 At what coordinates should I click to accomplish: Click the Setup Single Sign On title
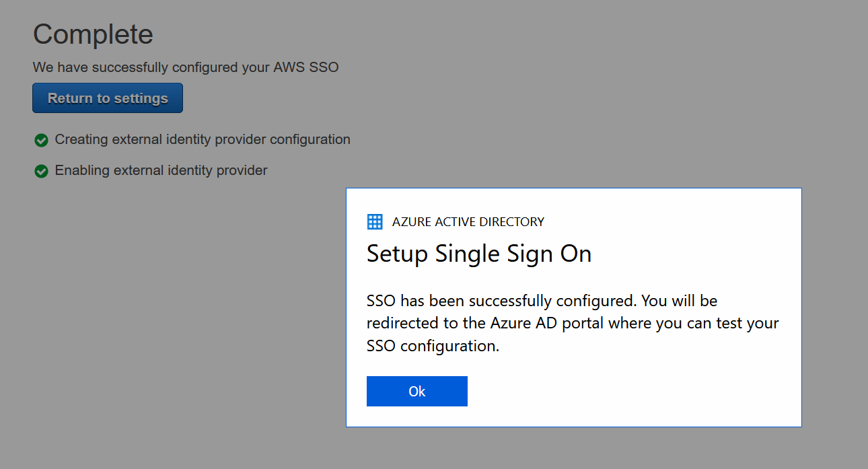pos(479,254)
